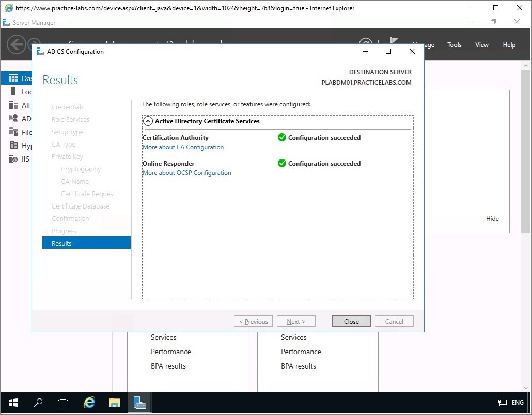This screenshot has height=415, width=532.
Task: Click the Next button in wizard
Action: 296,322
